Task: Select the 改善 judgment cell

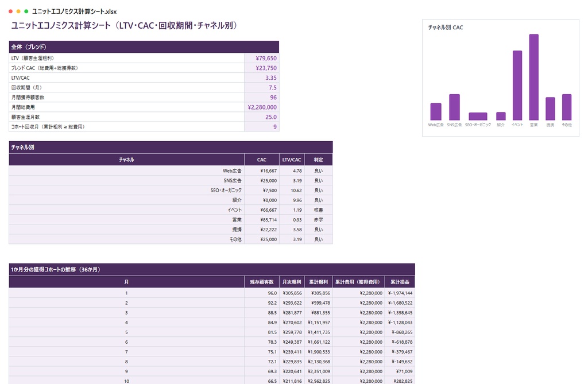Action: click(x=318, y=210)
